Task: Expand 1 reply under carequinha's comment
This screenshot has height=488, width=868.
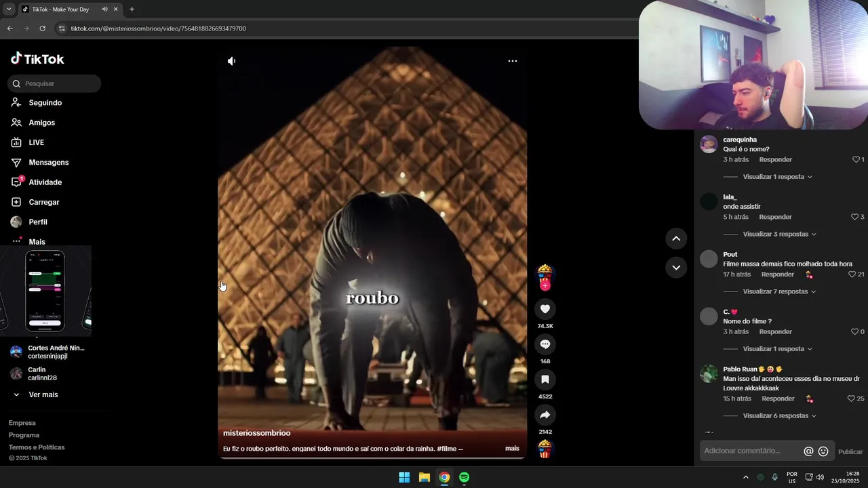Action: pos(777,177)
